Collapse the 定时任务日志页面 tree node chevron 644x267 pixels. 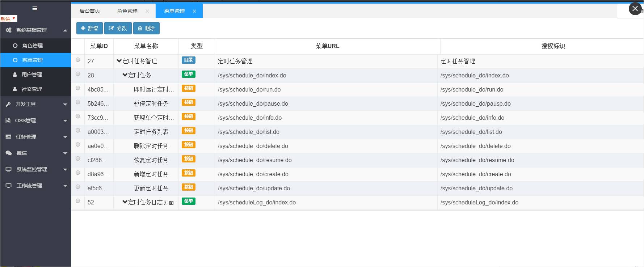125,202
